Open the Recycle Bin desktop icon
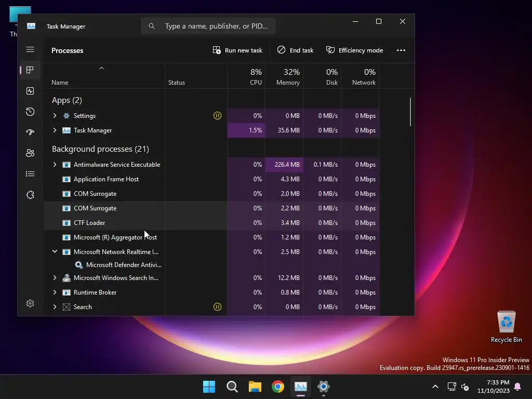The width and height of the screenshot is (532, 399). [506, 327]
